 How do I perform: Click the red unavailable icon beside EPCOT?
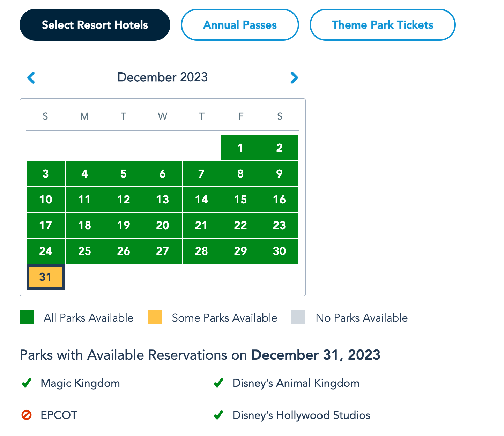27,415
